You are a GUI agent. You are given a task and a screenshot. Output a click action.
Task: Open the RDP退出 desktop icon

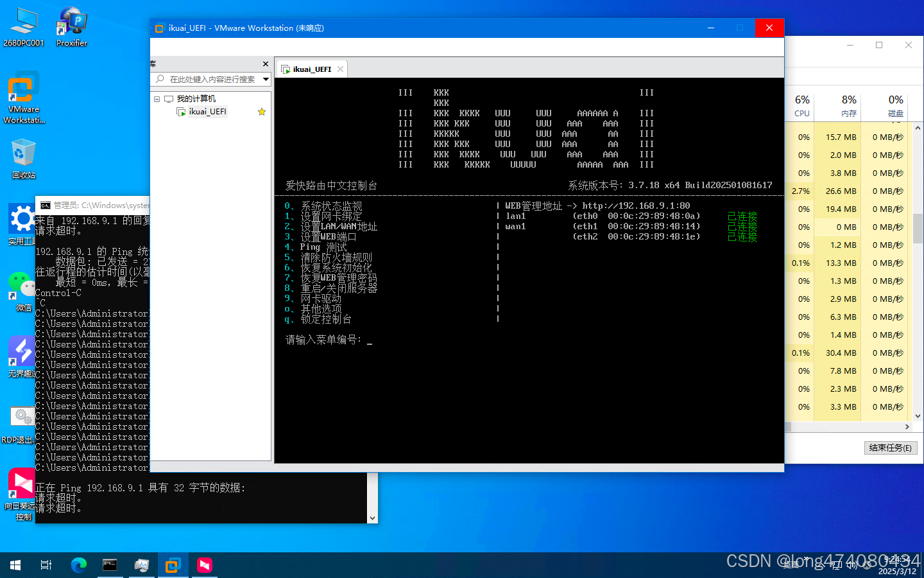click(21, 424)
